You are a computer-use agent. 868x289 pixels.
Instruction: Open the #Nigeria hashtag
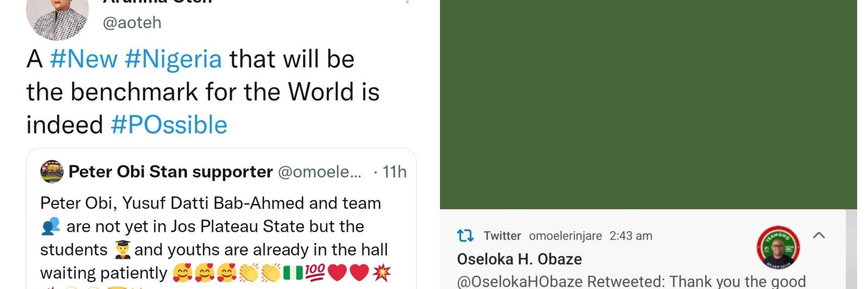coord(173,59)
